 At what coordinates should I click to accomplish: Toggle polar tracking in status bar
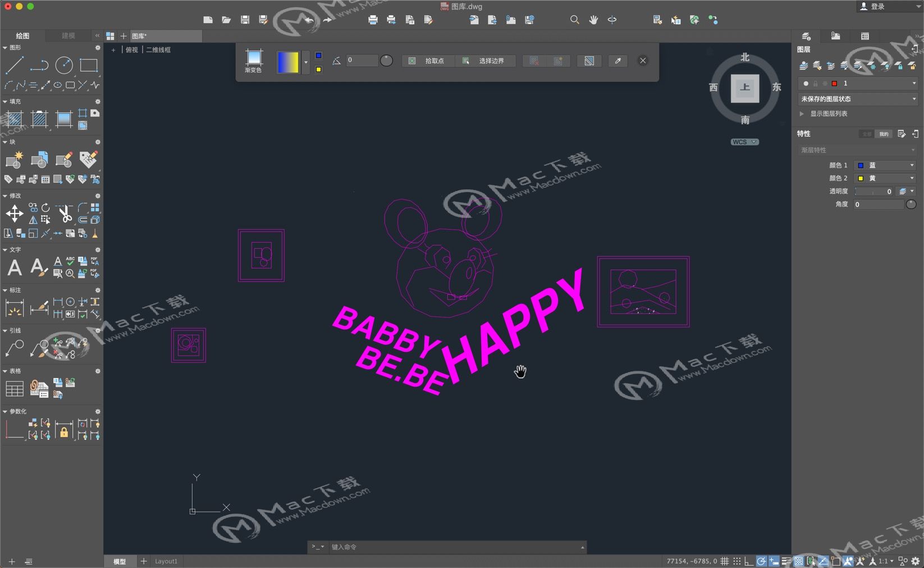761,561
